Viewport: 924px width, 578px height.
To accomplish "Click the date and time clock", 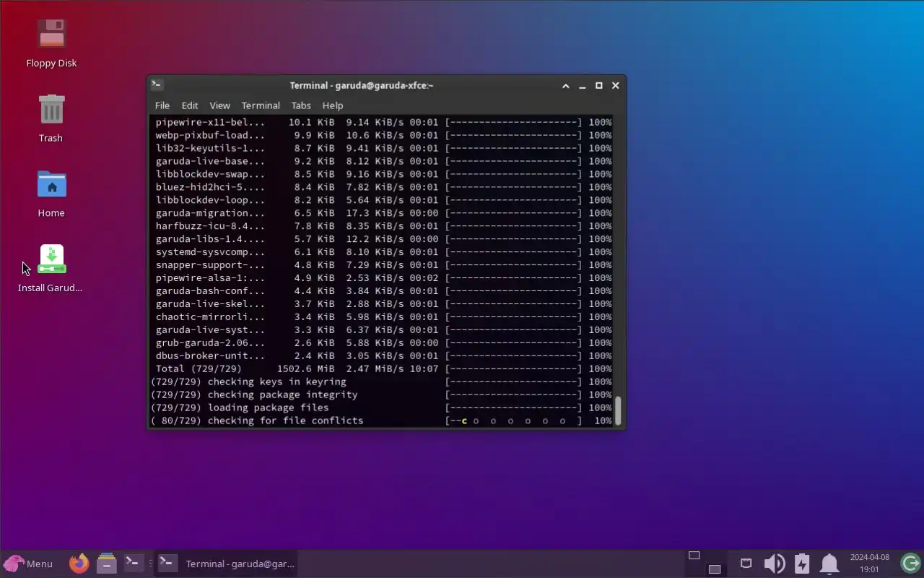I will click(x=869, y=563).
